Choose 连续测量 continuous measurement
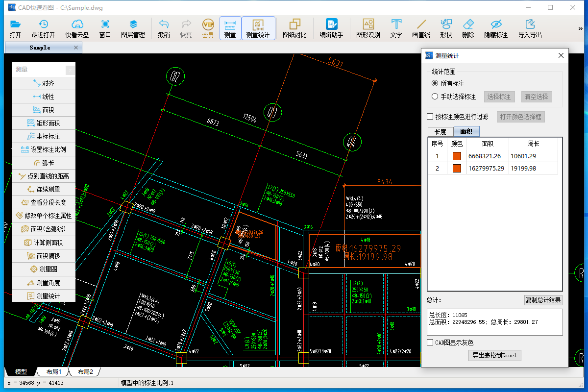Screen dimensions: 588x392 pos(44,189)
